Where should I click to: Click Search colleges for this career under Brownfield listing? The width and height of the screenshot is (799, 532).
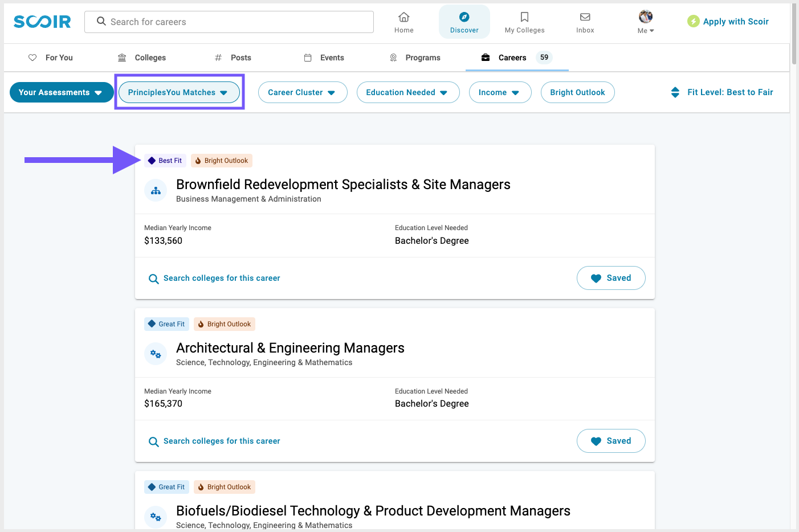(x=214, y=278)
